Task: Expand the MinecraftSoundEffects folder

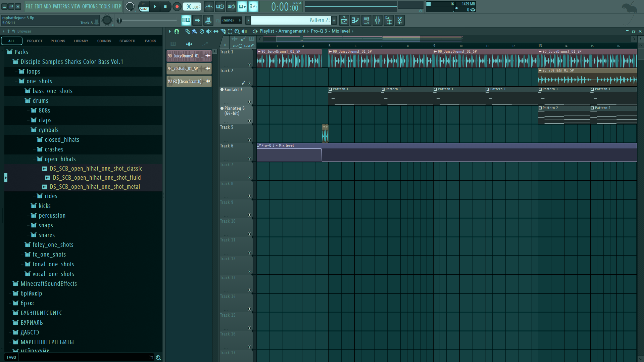Action: click(x=15, y=284)
